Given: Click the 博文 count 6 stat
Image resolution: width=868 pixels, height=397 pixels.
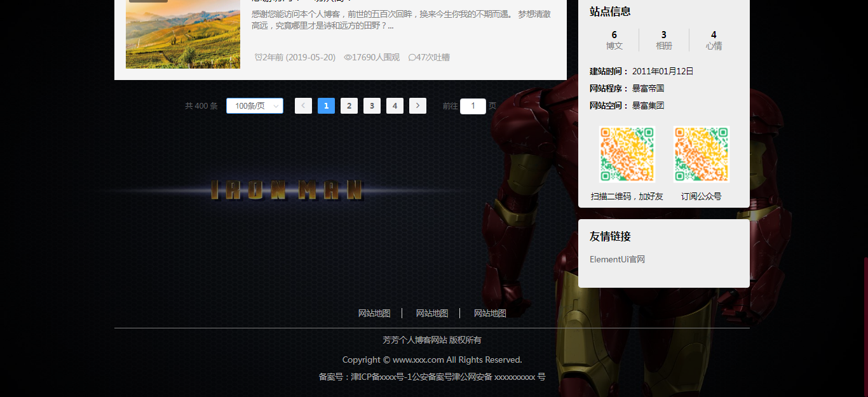Looking at the screenshot, I should pyautogui.click(x=614, y=40).
